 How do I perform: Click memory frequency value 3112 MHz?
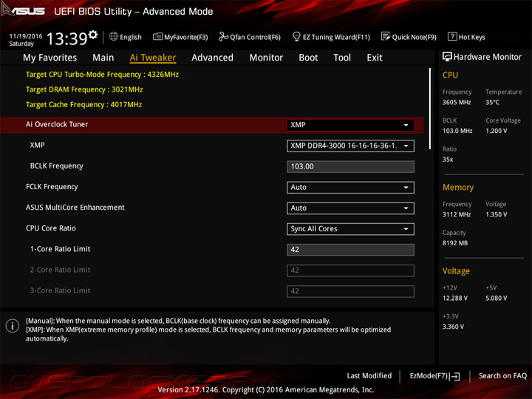pos(457,214)
